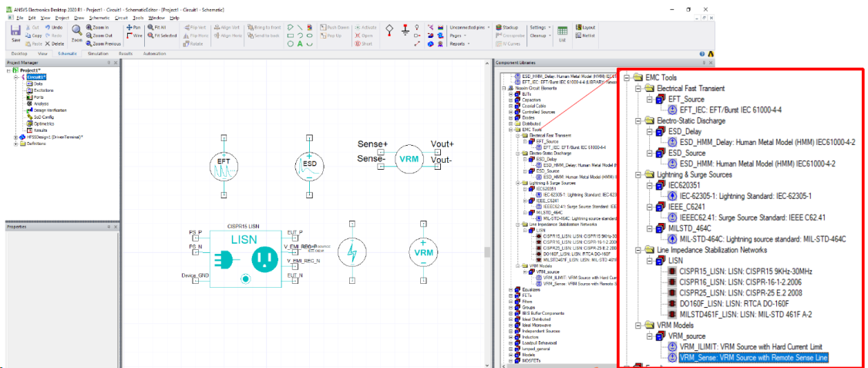This screenshot has height=368, width=868.
Task: Select Circuit1 in Project Manager tree
Action: [x=36, y=77]
